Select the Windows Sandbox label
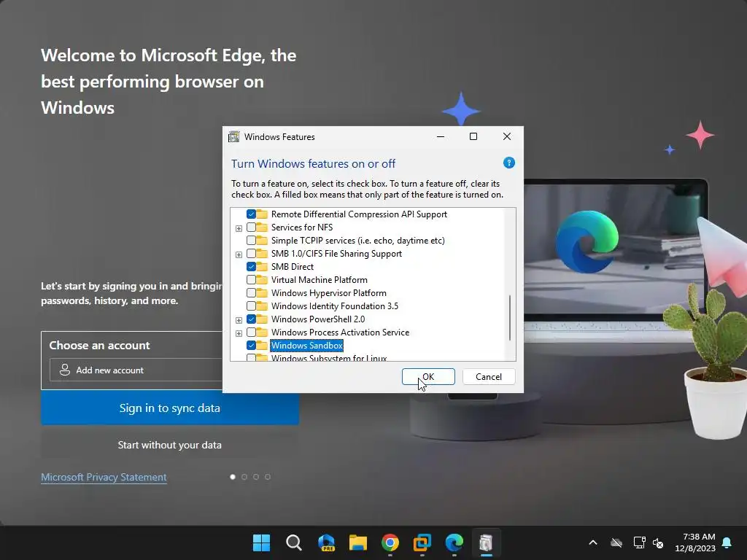Viewport: 747px width, 560px height. (x=307, y=345)
